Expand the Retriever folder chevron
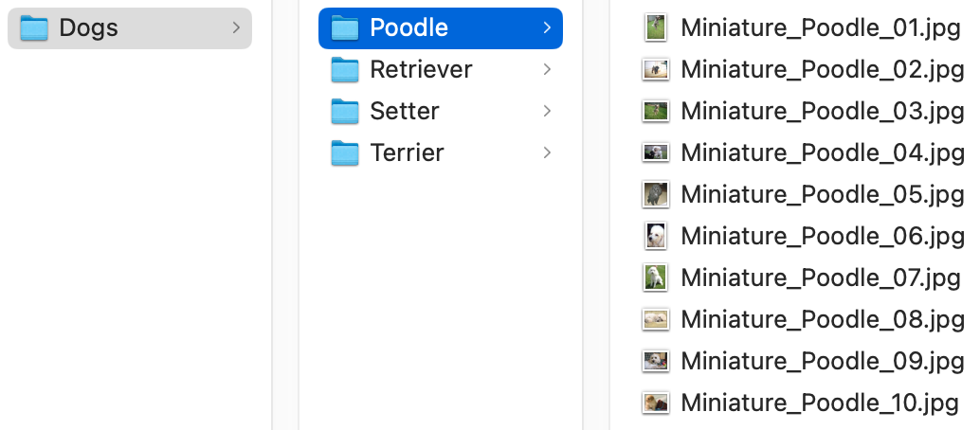The image size is (980, 430). [547, 69]
